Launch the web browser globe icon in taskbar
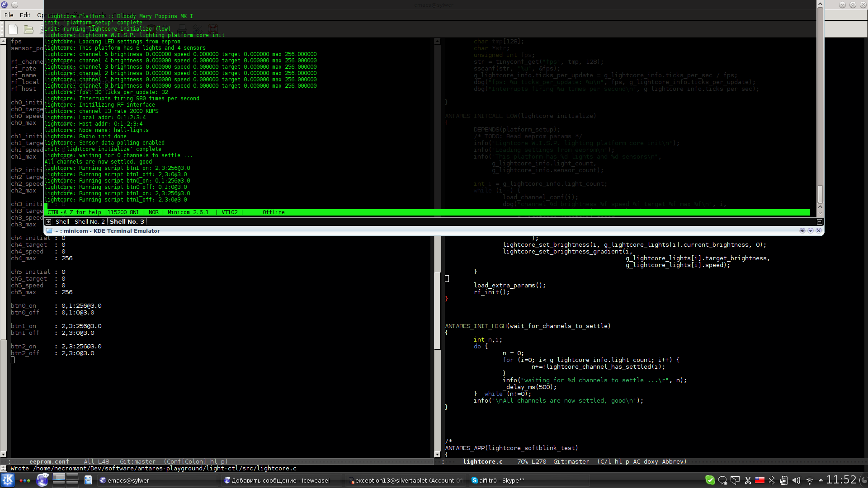The image size is (868, 488). [42, 480]
